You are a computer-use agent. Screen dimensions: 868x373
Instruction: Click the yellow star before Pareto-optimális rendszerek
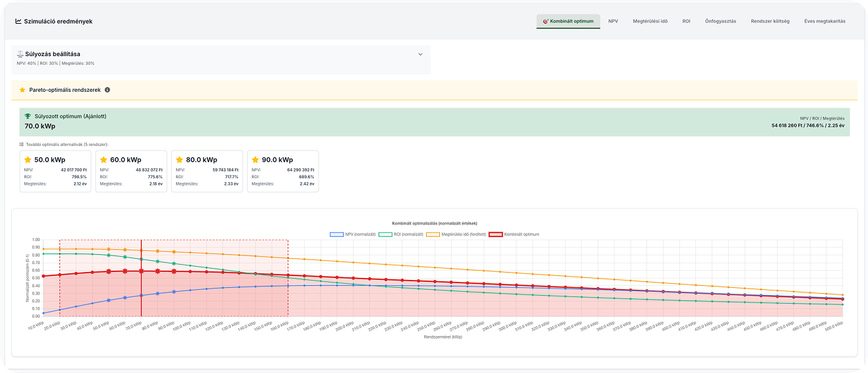tap(22, 90)
